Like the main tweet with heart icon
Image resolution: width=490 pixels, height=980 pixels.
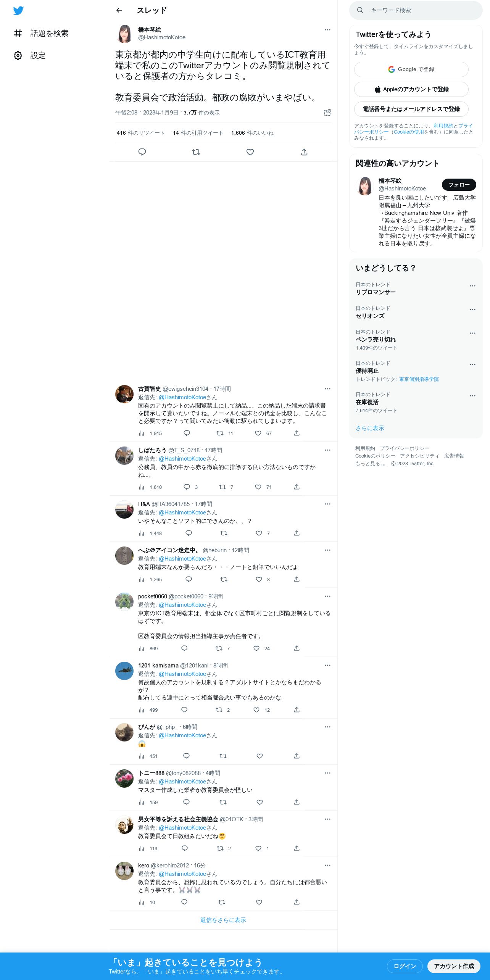pos(250,152)
